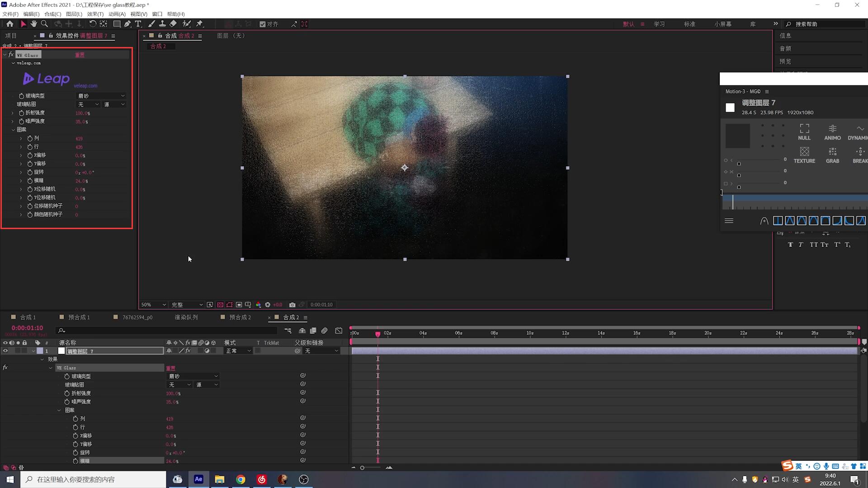The height and width of the screenshot is (488, 868).
Task: Click the timeline zoom slider handle
Action: pyautogui.click(x=362, y=468)
